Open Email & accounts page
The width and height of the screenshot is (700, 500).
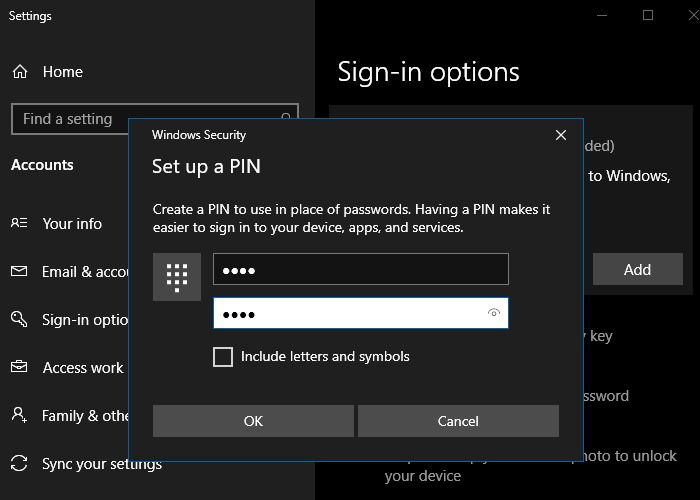pyautogui.click(x=85, y=272)
